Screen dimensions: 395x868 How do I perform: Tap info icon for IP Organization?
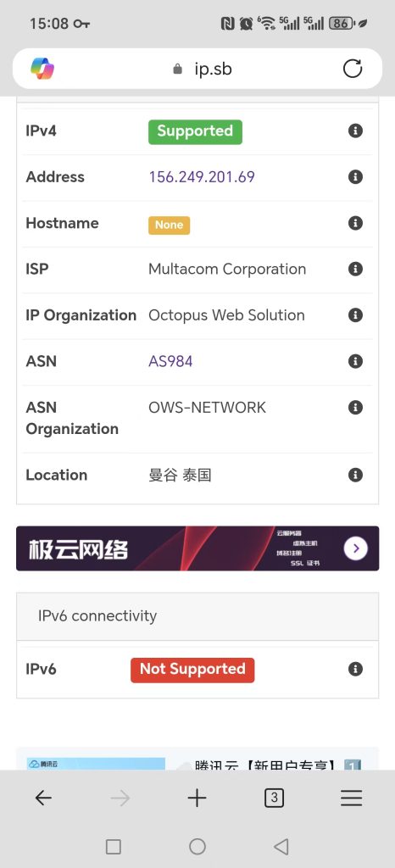[355, 315]
